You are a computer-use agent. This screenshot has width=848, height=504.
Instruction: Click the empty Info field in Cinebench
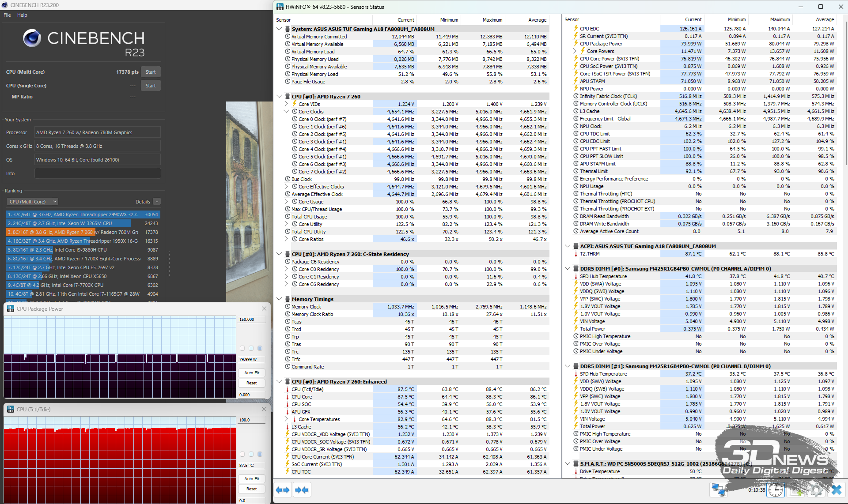pyautogui.click(x=98, y=173)
